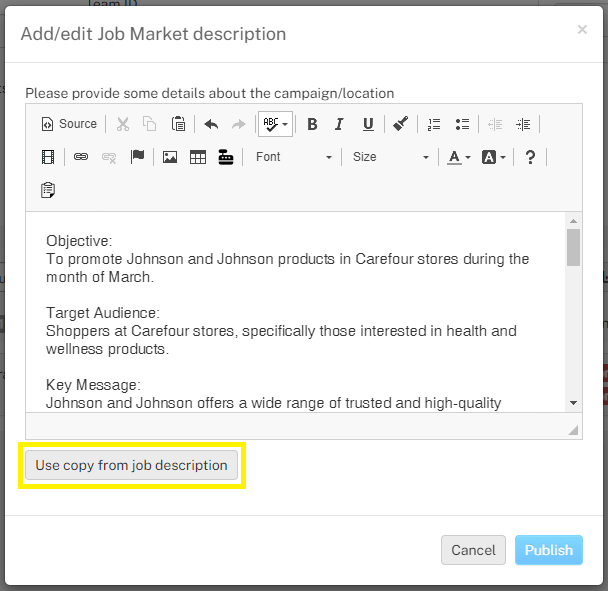608x591 pixels.
Task: Click the editor scrollbar down arrow
Action: coord(573,403)
